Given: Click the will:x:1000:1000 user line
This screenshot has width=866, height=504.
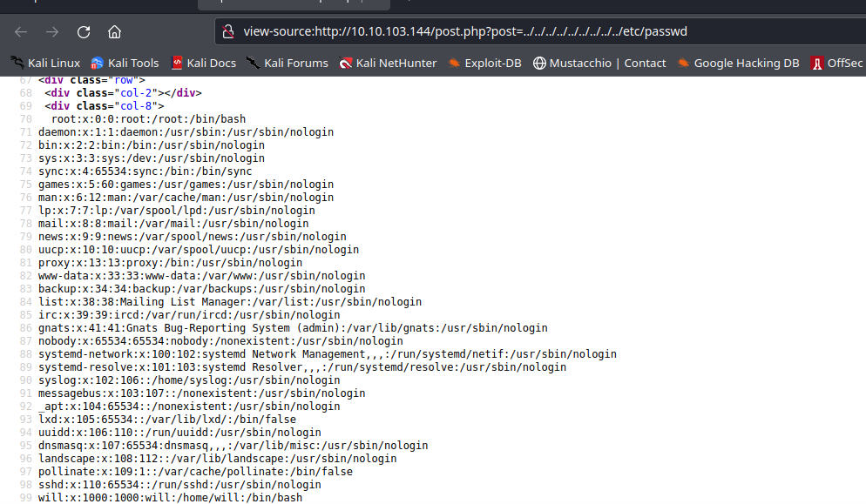Looking at the screenshot, I should [x=170, y=498].
